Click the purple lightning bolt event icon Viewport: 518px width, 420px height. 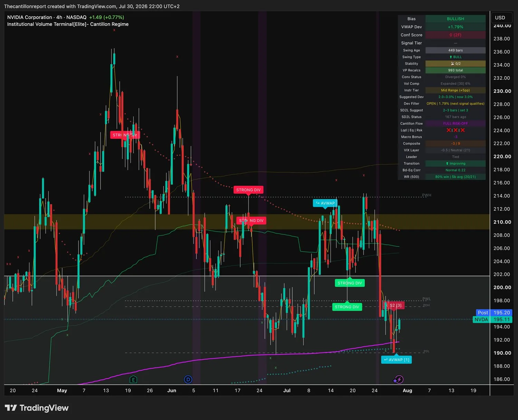click(x=399, y=380)
